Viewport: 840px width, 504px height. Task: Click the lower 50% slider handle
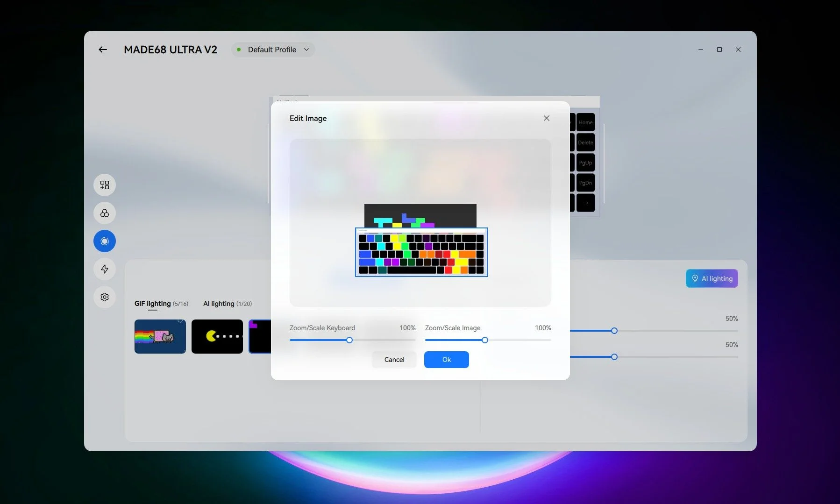point(614,357)
